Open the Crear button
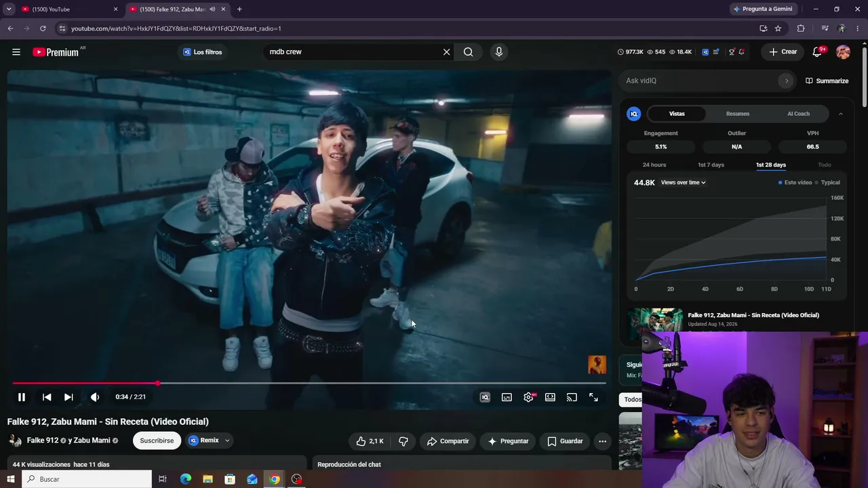The image size is (868, 488). coord(783,52)
